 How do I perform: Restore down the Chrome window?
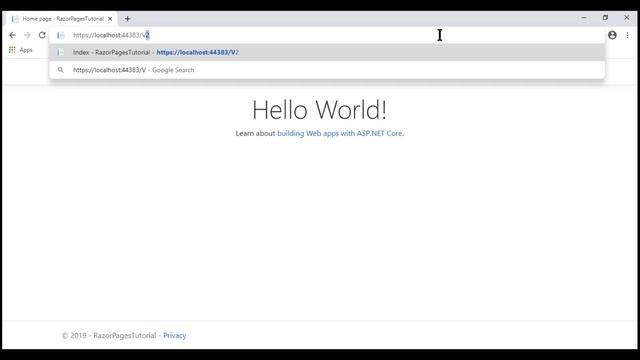coord(605,18)
